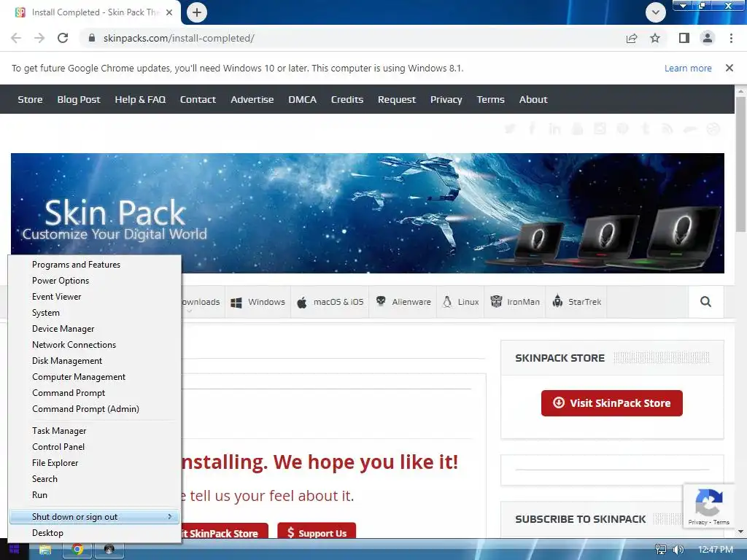This screenshot has width=747, height=560.
Task: Open the Alienware skull icon category
Action: point(381,301)
